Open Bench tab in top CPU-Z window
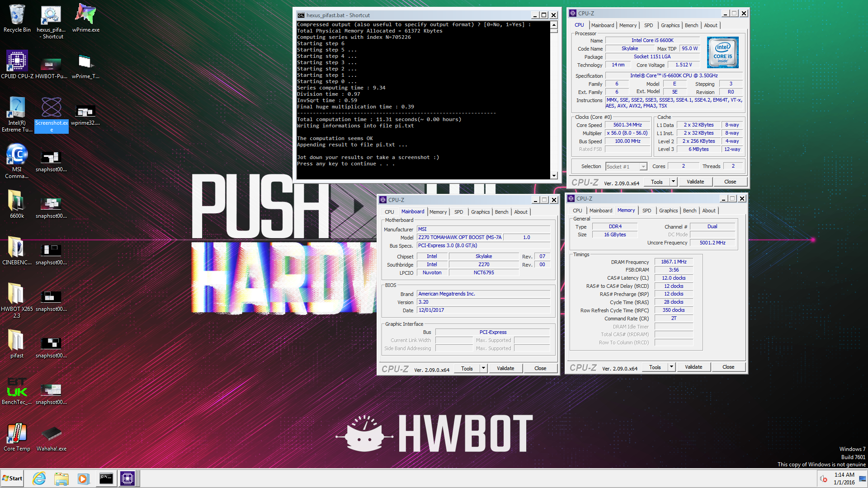This screenshot has height=488, width=868. click(x=691, y=25)
